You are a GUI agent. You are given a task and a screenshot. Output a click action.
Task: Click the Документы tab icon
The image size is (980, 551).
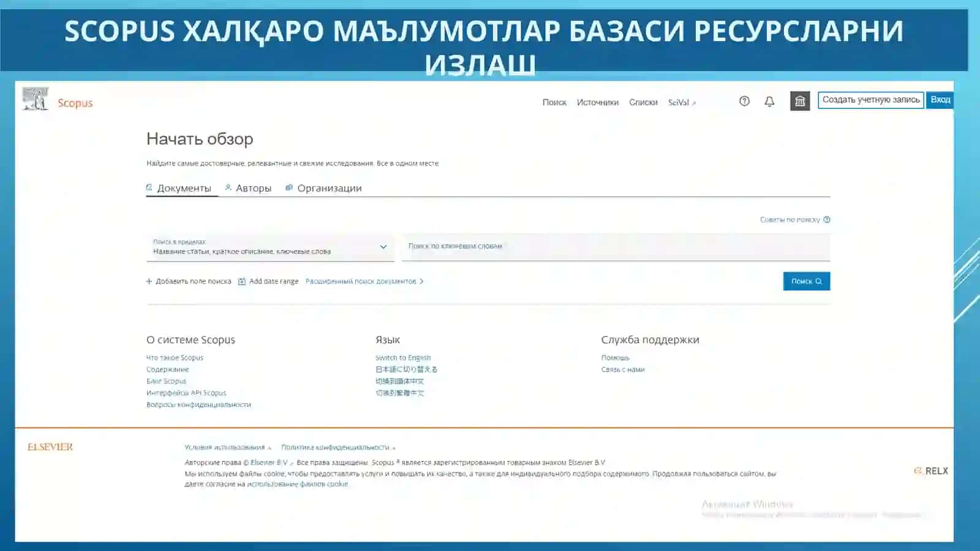click(149, 188)
